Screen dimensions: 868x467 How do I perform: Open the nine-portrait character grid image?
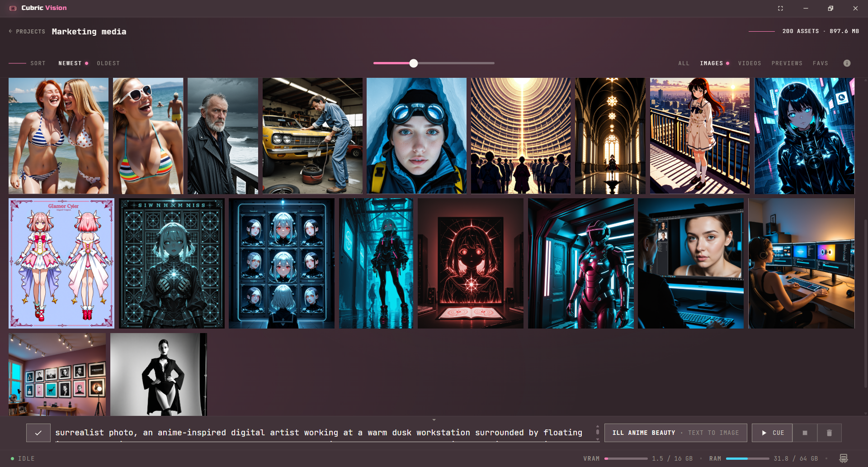click(x=282, y=263)
